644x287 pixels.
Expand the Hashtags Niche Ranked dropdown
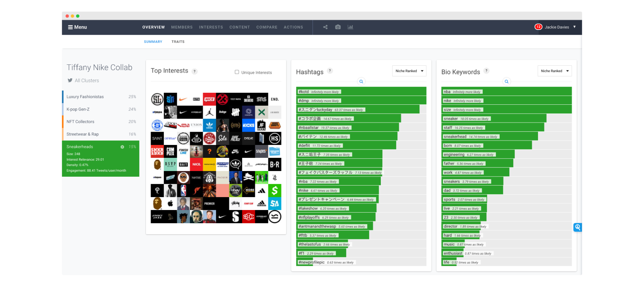tap(409, 71)
